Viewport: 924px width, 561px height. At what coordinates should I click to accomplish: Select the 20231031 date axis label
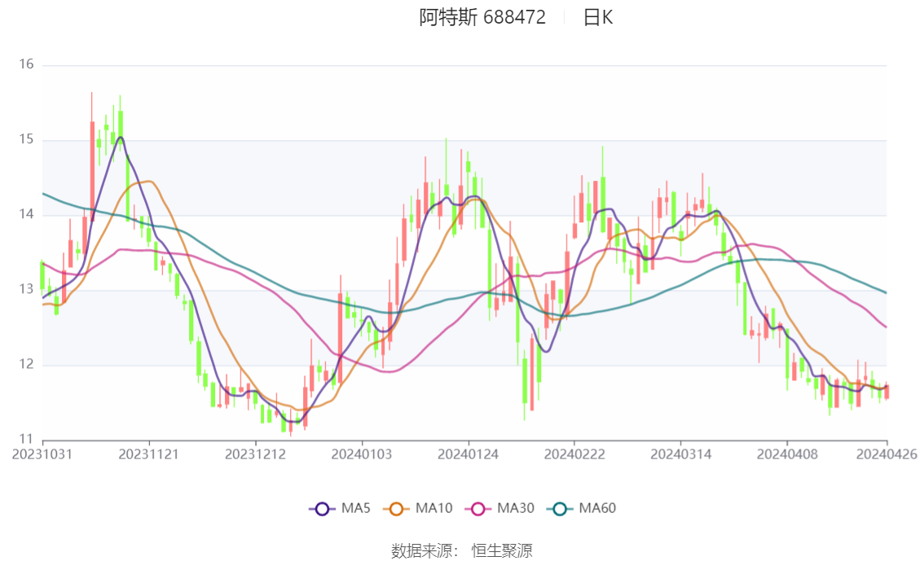point(42,454)
